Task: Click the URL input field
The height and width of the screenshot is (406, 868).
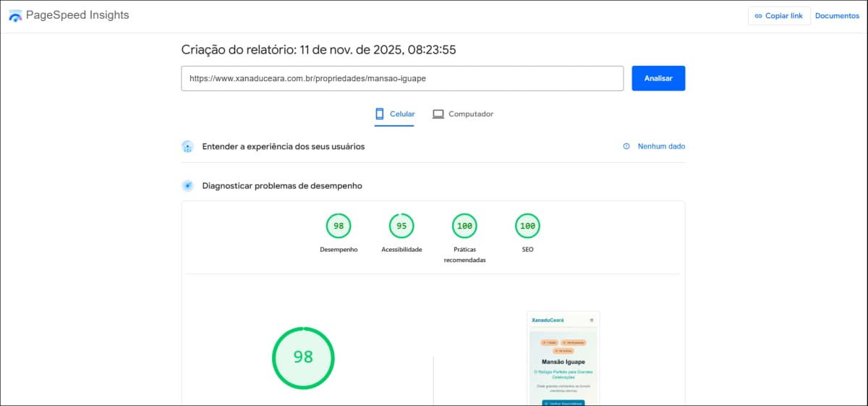Action: tap(402, 78)
